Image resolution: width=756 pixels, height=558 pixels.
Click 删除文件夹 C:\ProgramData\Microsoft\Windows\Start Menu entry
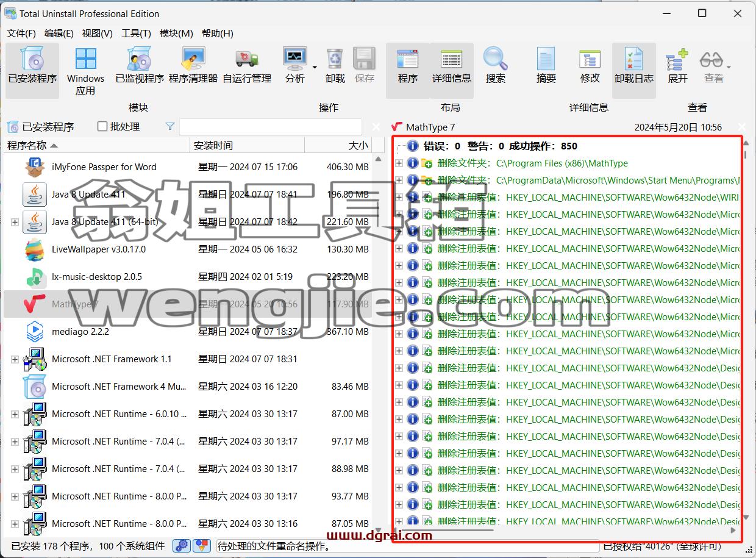pyautogui.click(x=588, y=180)
